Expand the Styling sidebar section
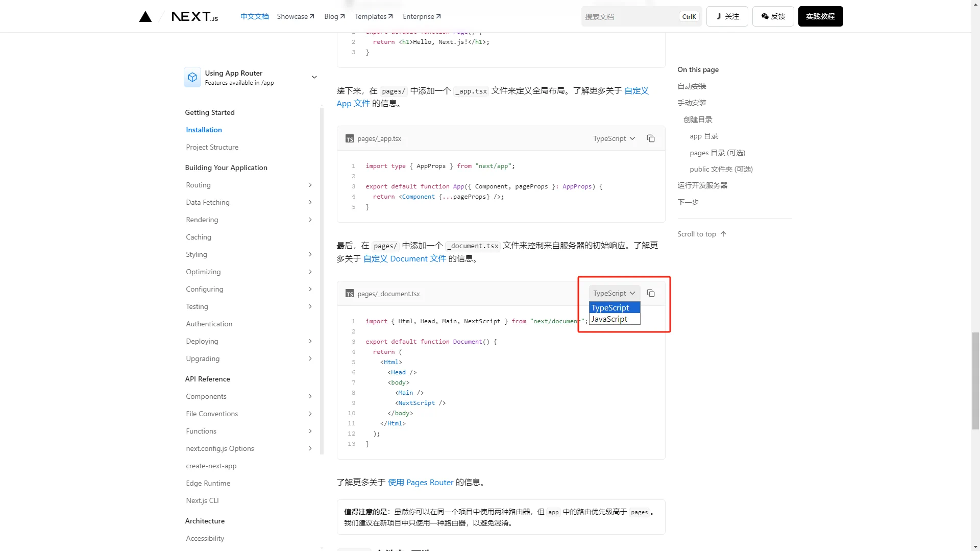Screen dimensions: 980x551 click(x=310, y=254)
